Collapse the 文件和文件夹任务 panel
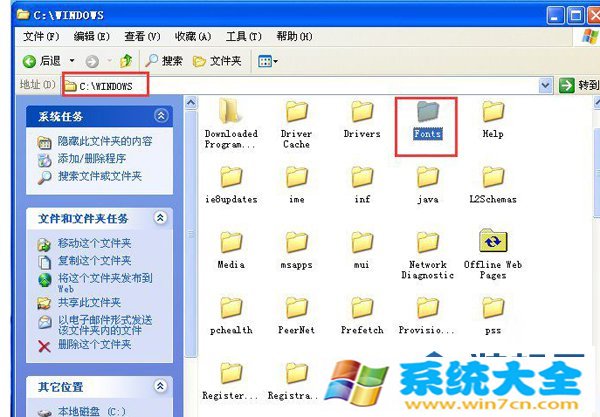The height and width of the screenshot is (417, 600). (x=160, y=218)
